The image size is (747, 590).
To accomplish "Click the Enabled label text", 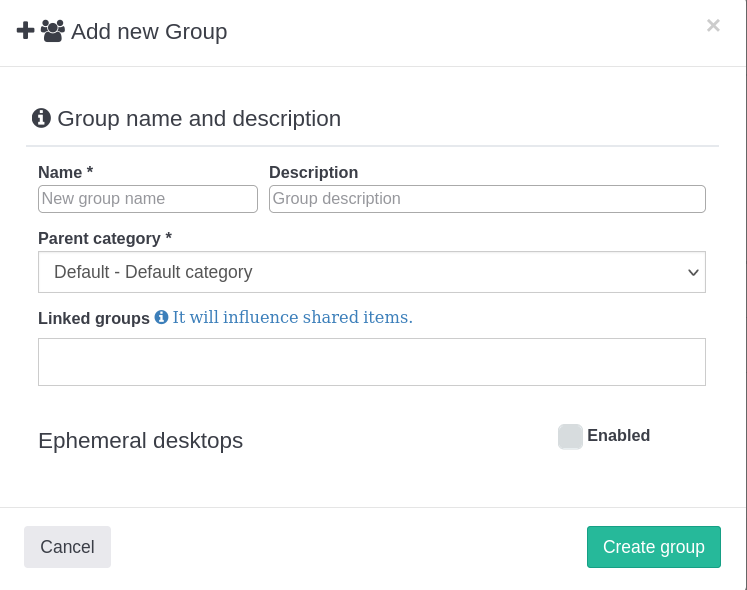I will [x=618, y=436].
